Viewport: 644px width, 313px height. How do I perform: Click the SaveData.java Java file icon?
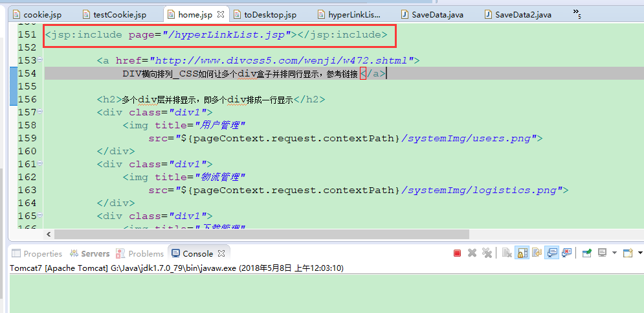[405, 15]
